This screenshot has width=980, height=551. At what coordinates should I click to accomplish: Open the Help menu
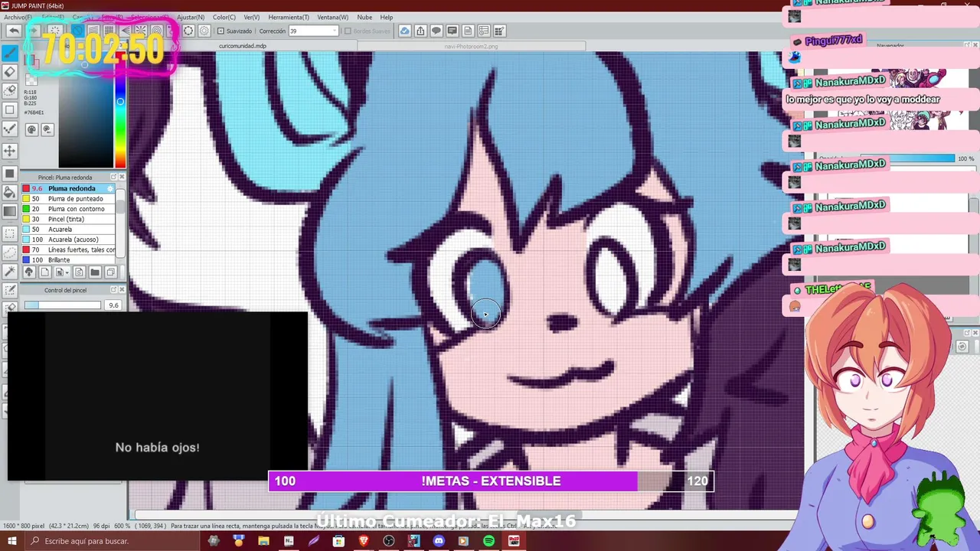pyautogui.click(x=387, y=17)
